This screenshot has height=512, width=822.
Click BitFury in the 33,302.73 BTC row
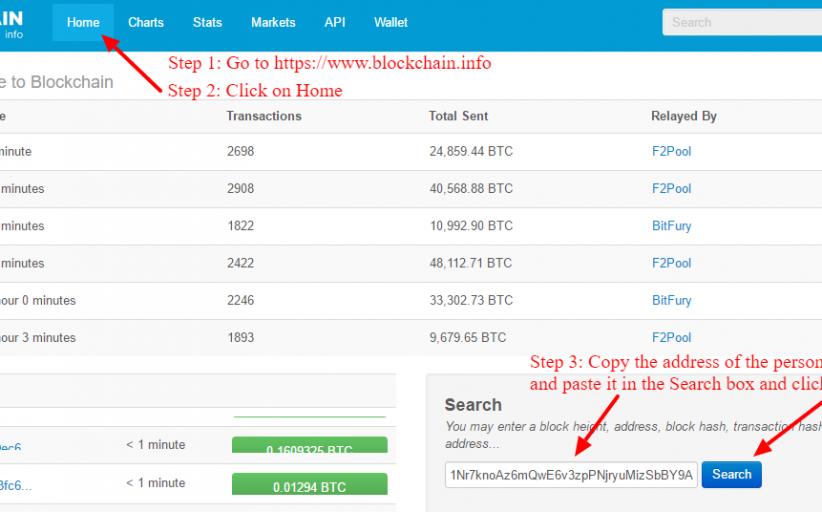point(671,300)
